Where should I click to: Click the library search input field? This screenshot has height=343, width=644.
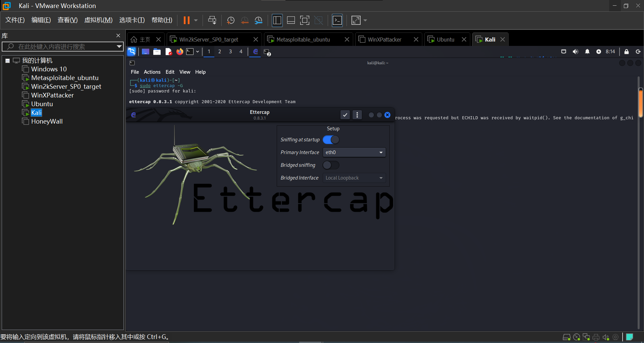63,47
